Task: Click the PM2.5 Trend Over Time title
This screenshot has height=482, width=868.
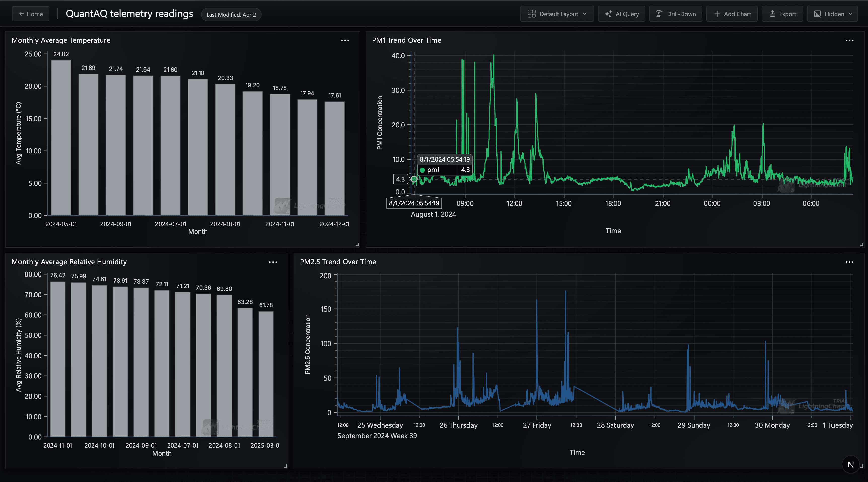Action: (338, 262)
